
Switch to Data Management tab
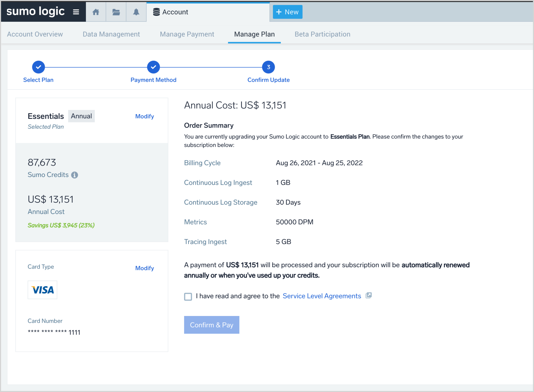point(111,34)
